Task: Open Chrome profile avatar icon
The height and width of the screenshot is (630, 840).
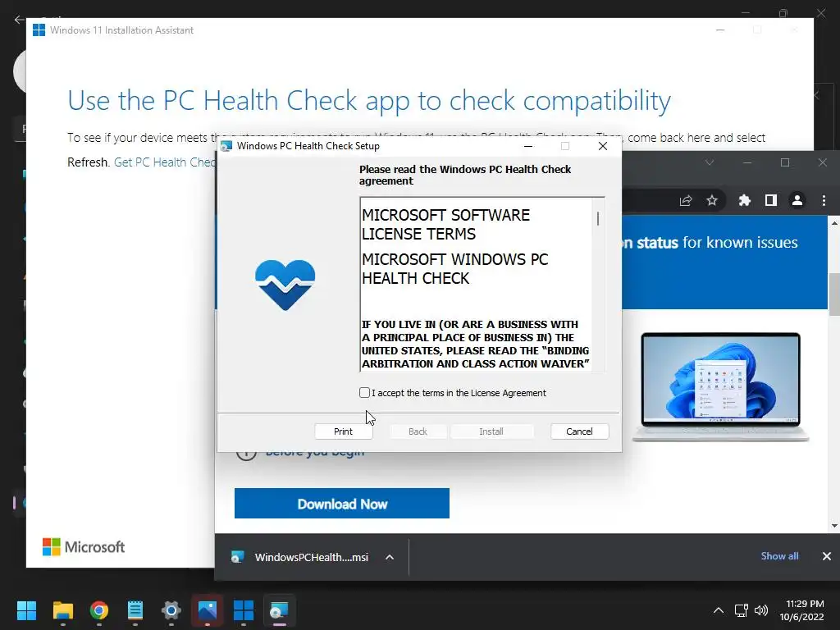Action: [x=797, y=200]
